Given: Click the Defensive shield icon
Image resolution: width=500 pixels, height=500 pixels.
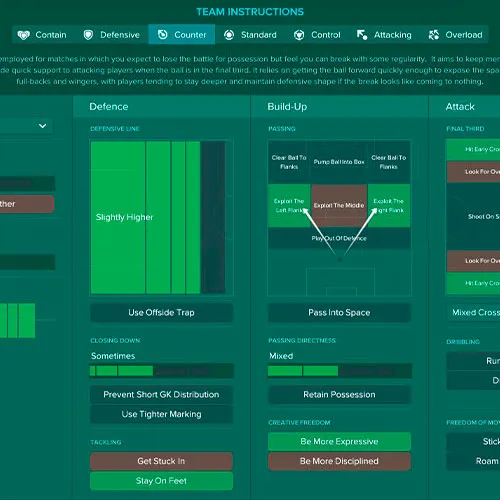Looking at the screenshot, I should (88, 35).
